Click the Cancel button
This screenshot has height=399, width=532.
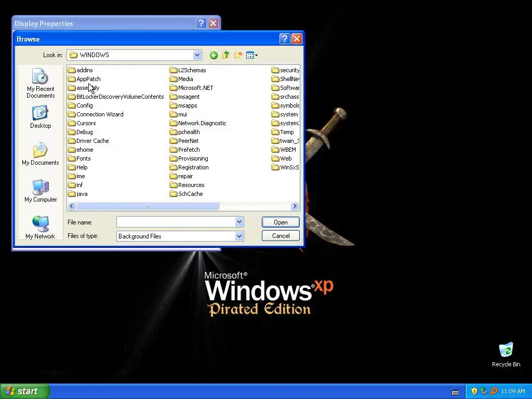coord(281,236)
